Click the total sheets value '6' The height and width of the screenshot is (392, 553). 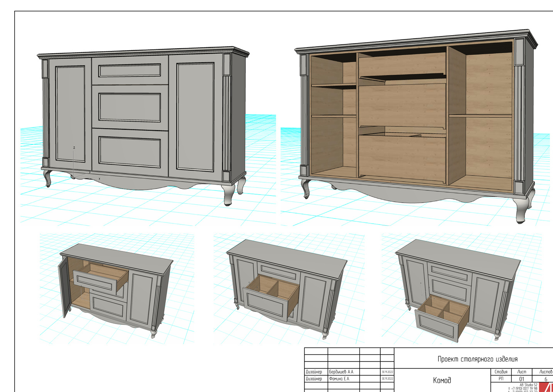546,379
